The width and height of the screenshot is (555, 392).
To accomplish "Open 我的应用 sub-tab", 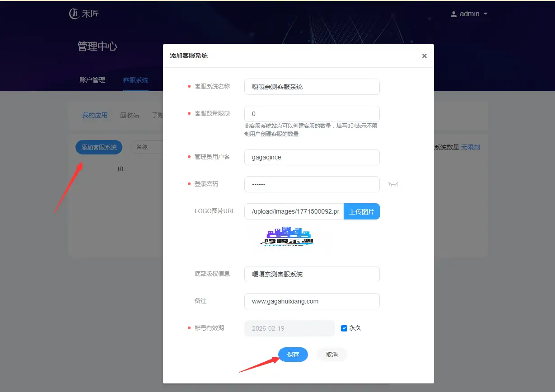I will tap(95, 115).
